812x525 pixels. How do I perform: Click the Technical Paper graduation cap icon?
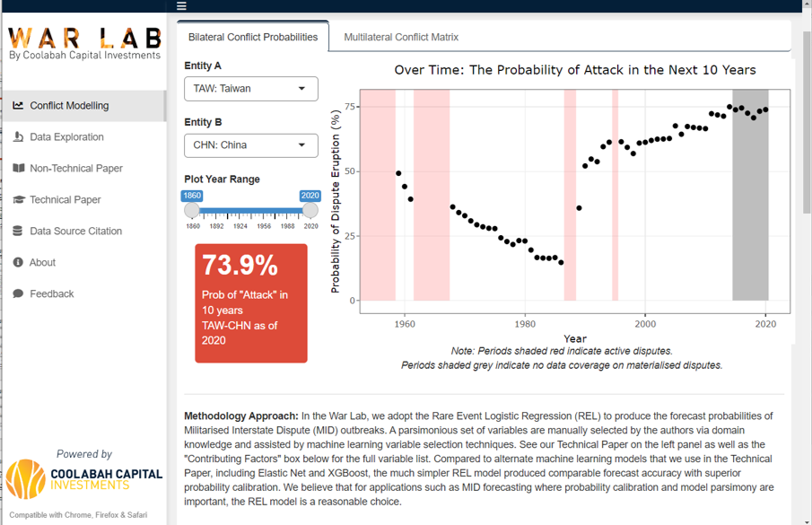[x=18, y=200]
